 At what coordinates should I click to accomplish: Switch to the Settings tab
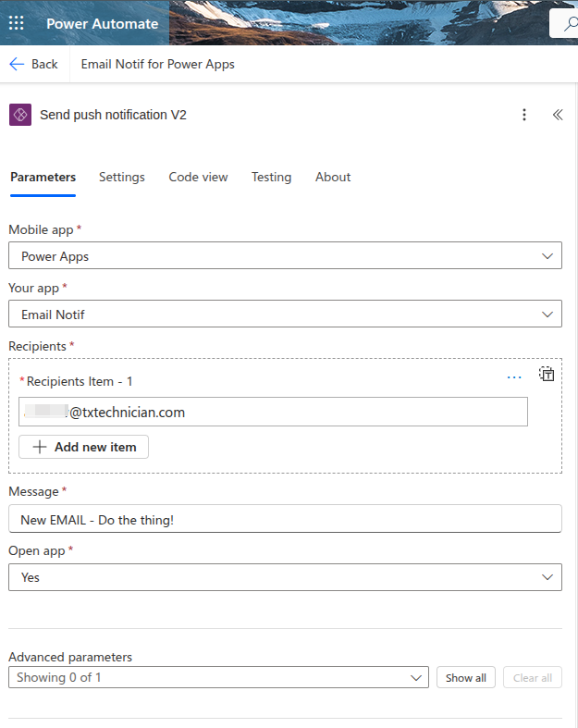coord(122,177)
